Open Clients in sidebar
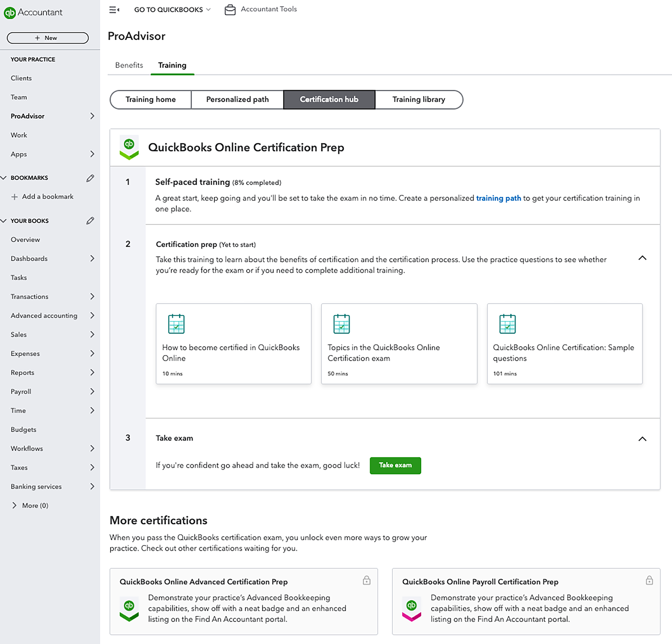This screenshot has height=644, width=672. [21, 78]
